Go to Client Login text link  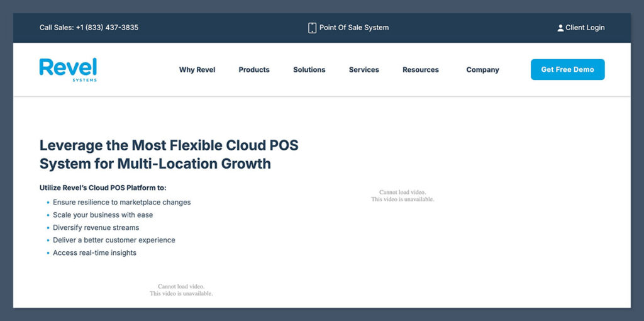(585, 28)
